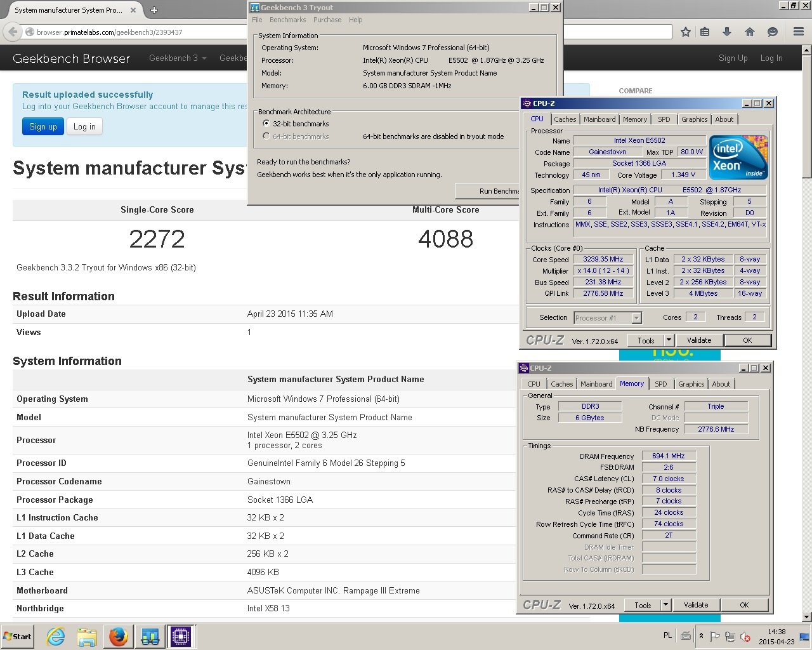Launch Internet Explorer from the taskbar
Image resolution: width=812 pixels, height=650 pixels.
click(x=56, y=636)
